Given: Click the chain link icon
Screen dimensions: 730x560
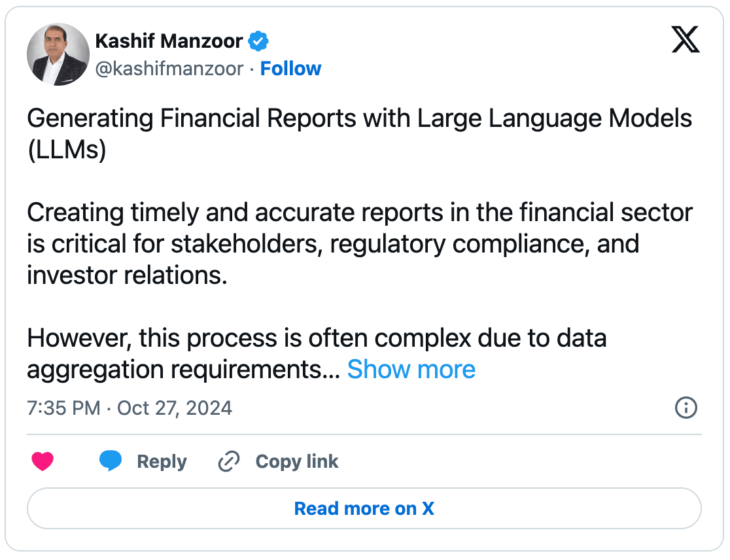Looking at the screenshot, I should [228, 461].
